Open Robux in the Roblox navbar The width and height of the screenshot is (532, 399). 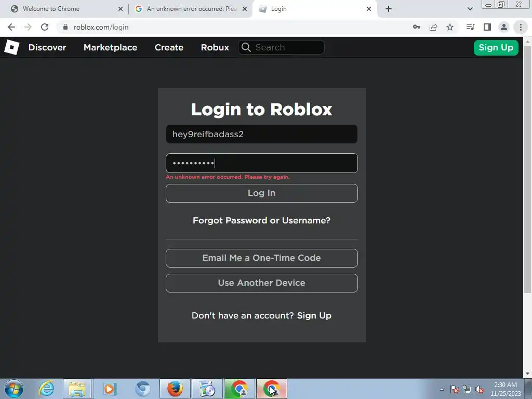[x=215, y=47]
